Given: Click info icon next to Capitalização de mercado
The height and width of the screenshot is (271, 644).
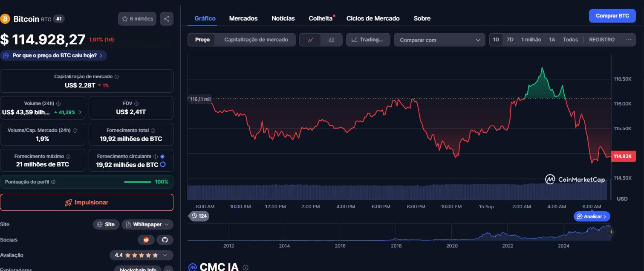Looking at the screenshot, I should [117, 77].
